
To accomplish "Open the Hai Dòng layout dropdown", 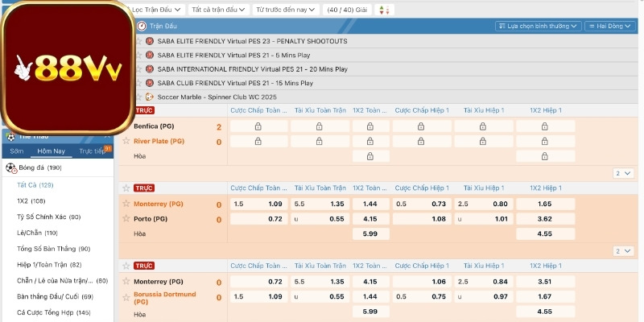I will coord(613,26).
